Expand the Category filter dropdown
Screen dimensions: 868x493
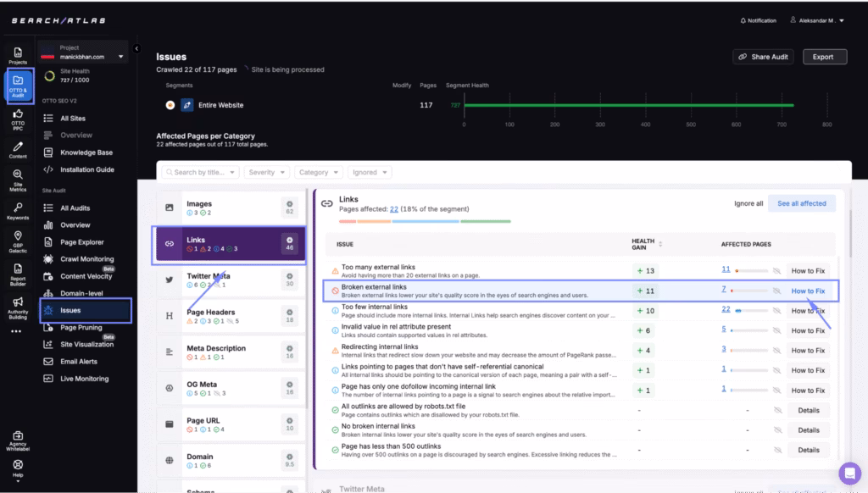(319, 172)
